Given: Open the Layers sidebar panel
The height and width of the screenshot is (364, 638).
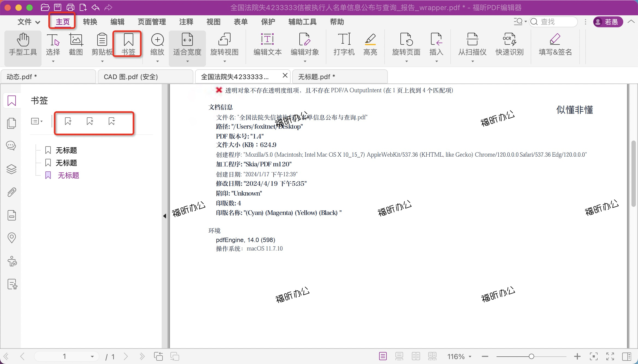Looking at the screenshot, I should pyautogui.click(x=11, y=169).
